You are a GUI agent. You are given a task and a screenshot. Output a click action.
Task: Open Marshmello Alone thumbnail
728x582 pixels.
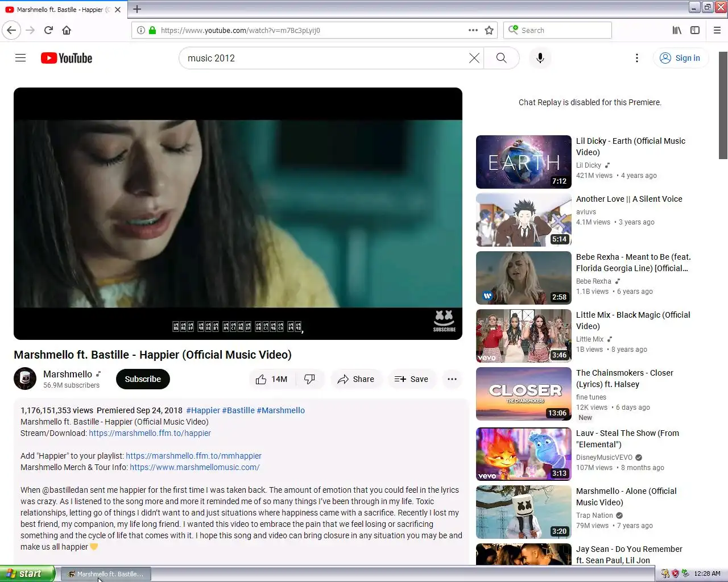524,512
